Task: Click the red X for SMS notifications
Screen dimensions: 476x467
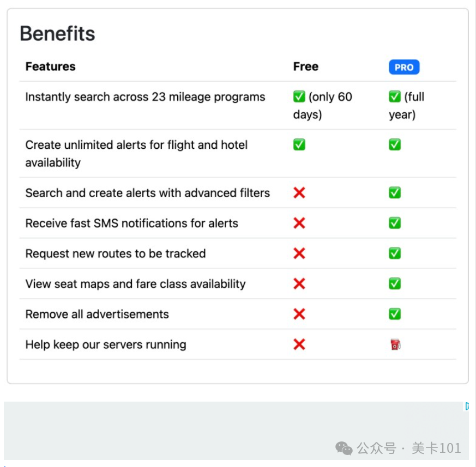Action: [299, 223]
